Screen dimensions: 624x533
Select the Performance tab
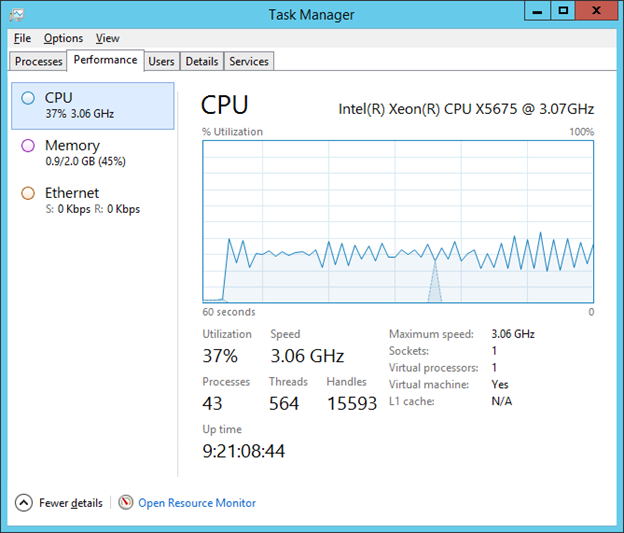(x=105, y=60)
